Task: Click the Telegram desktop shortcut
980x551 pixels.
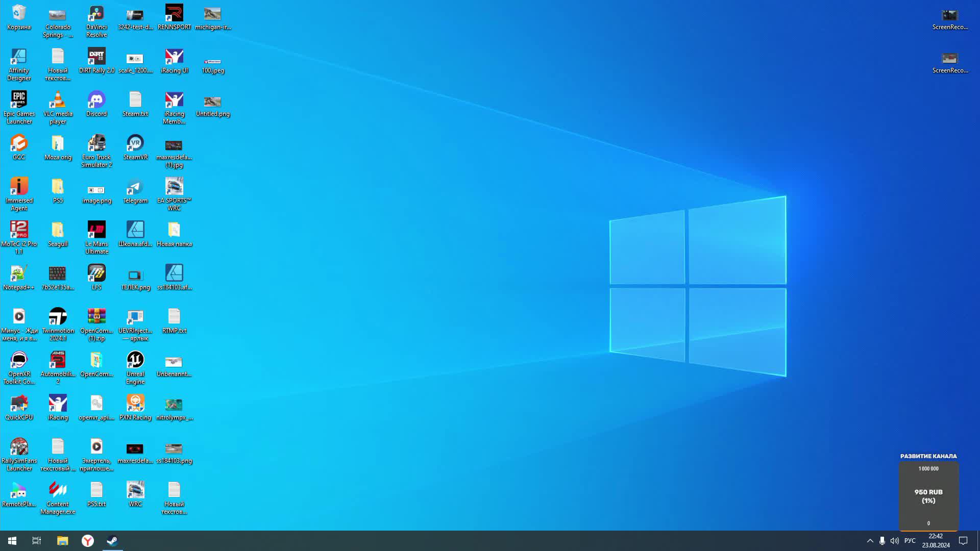Action: point(135,191)
